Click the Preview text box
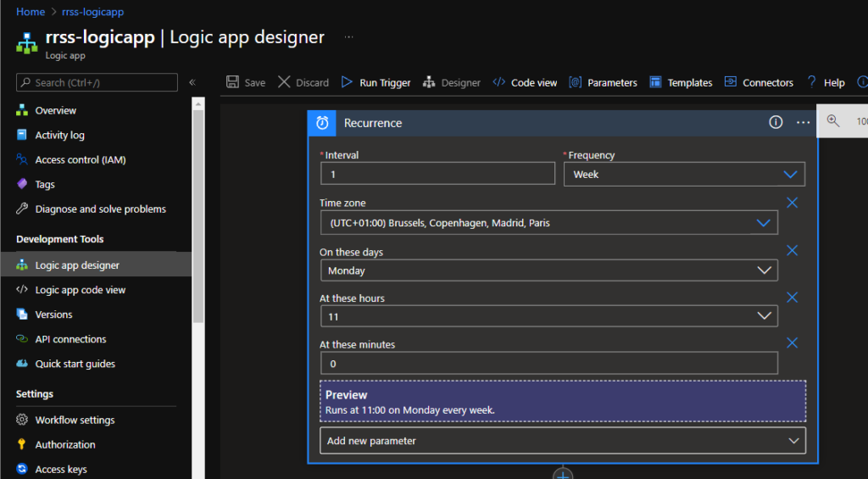This screenshot has width=868, height=479. [563, 402]
